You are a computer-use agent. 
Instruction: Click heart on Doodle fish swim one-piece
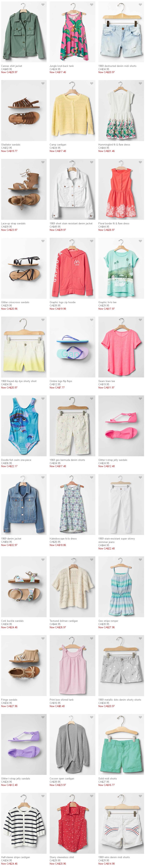(43, 399)
